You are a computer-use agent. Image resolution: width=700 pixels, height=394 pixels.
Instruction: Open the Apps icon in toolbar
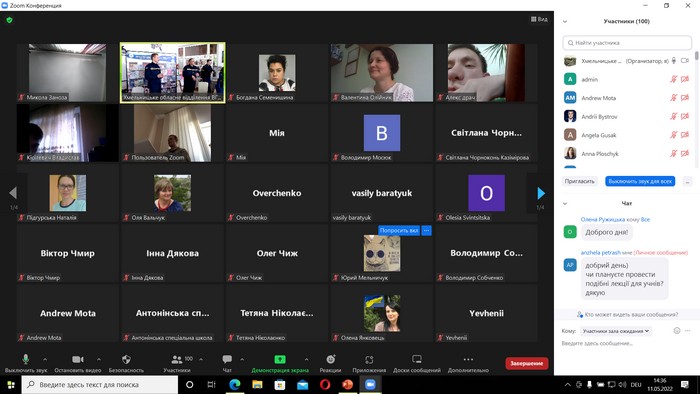(369, 359)
